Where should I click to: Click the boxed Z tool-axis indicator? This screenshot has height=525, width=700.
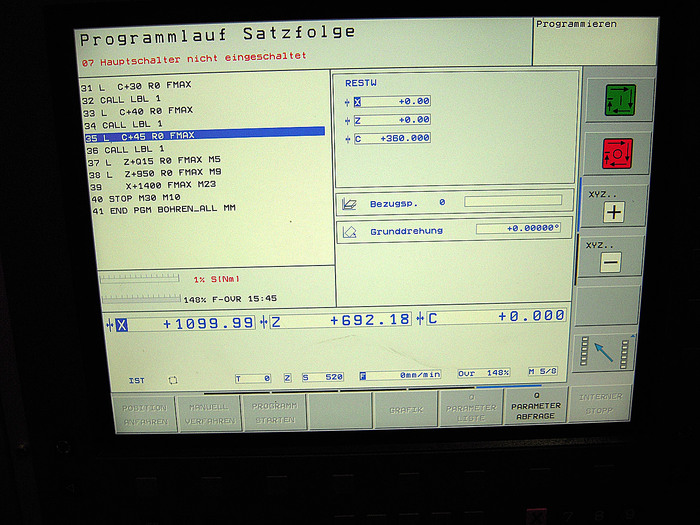click(288, 378)
